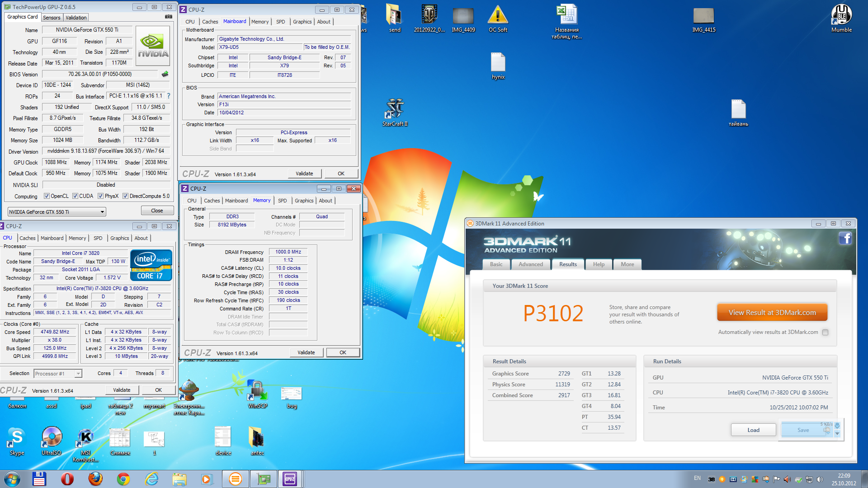Click the BIOS Version field in GPU-Z
Viewport: 868px width, 488px height.
[100, 74]
